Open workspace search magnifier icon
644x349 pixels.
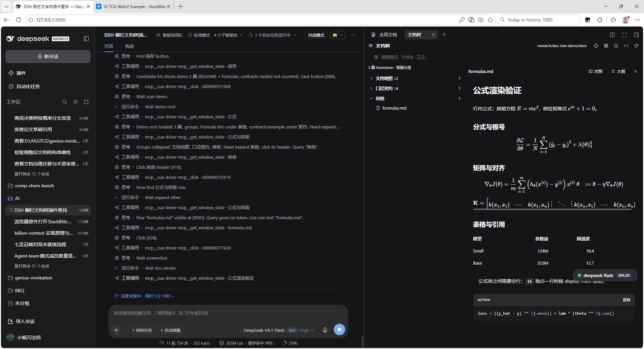pyautogui.click(x=65, y=102)
